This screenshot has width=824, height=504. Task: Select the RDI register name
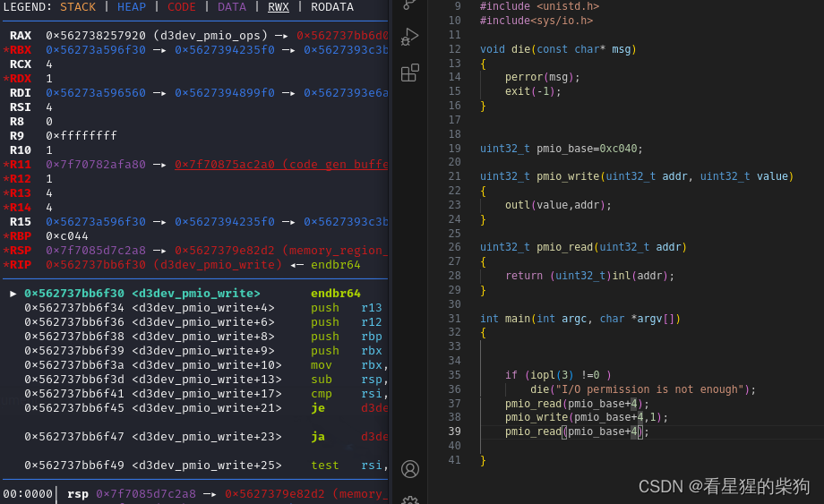pyautogui.click(x=21, y=93)
